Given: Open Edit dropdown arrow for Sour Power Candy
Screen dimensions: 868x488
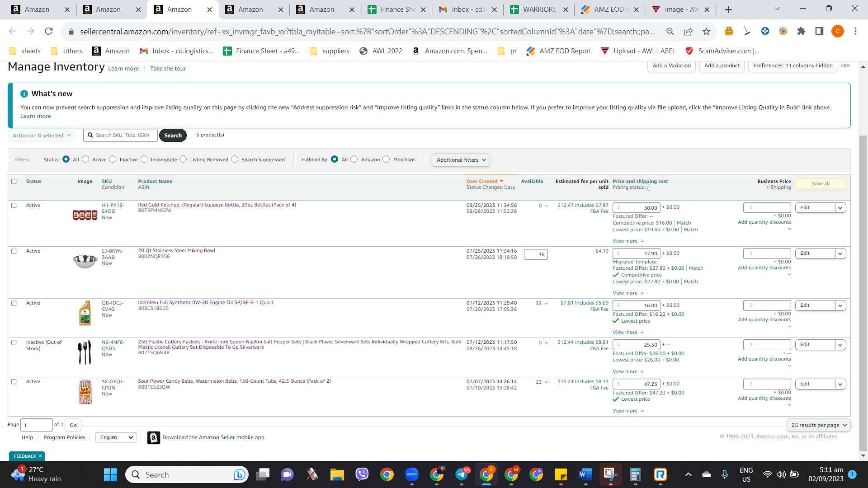Looking at the screenshot, I should tap(840, 384).
